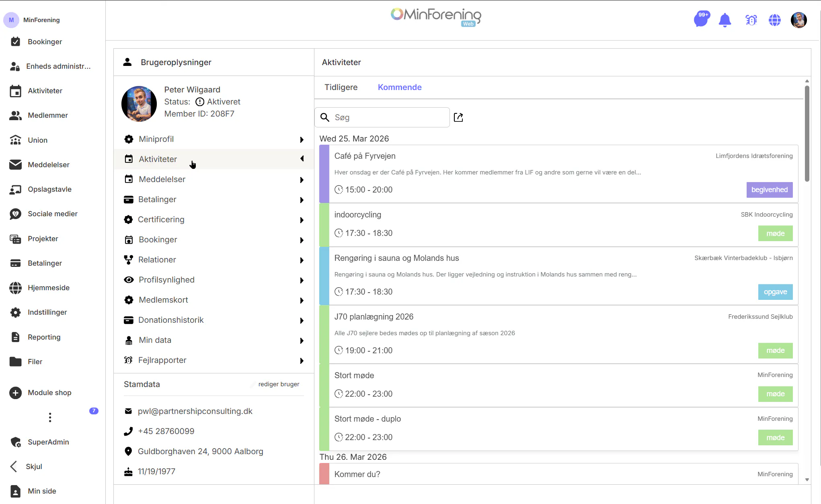This screenshot has width=821, height=504.
Task: Click the Indstillinger gear icon
Action: [15, 312]
